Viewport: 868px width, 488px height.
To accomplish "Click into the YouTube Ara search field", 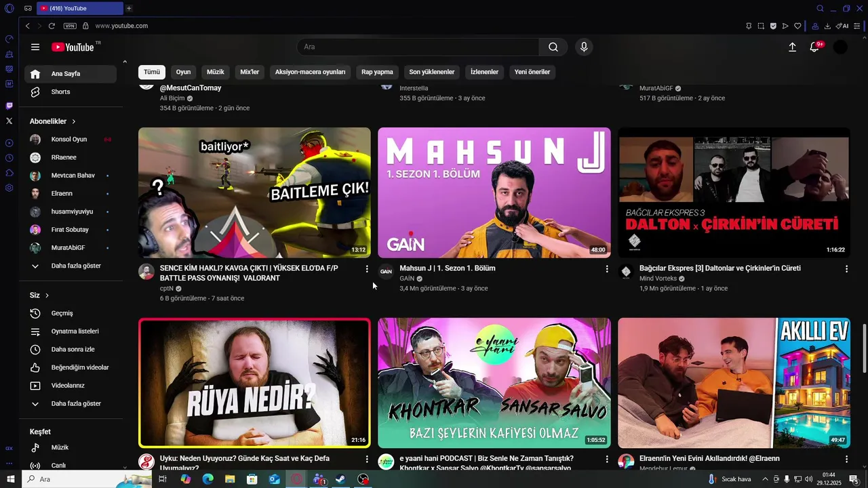I will pos(418,47).
